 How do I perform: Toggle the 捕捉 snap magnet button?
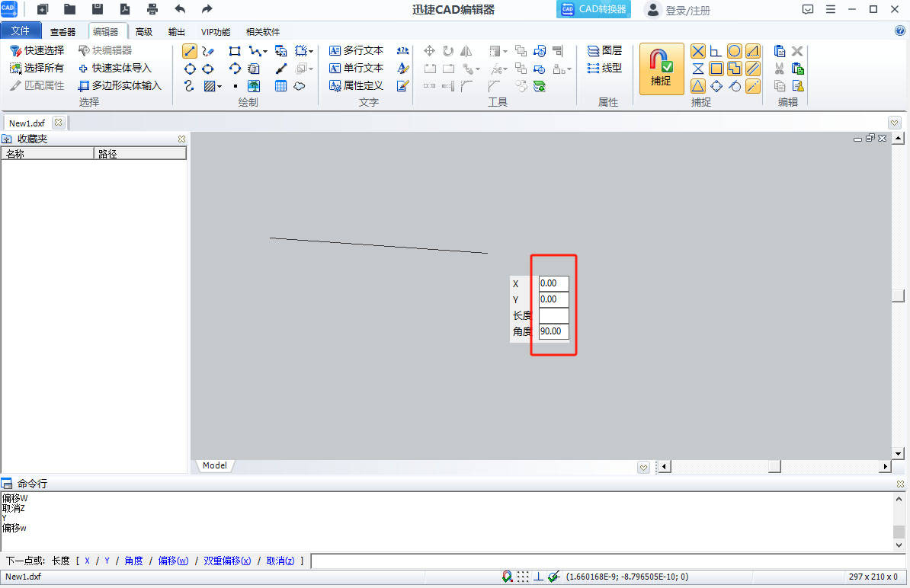pyautogui.click(x=661, y=69)
